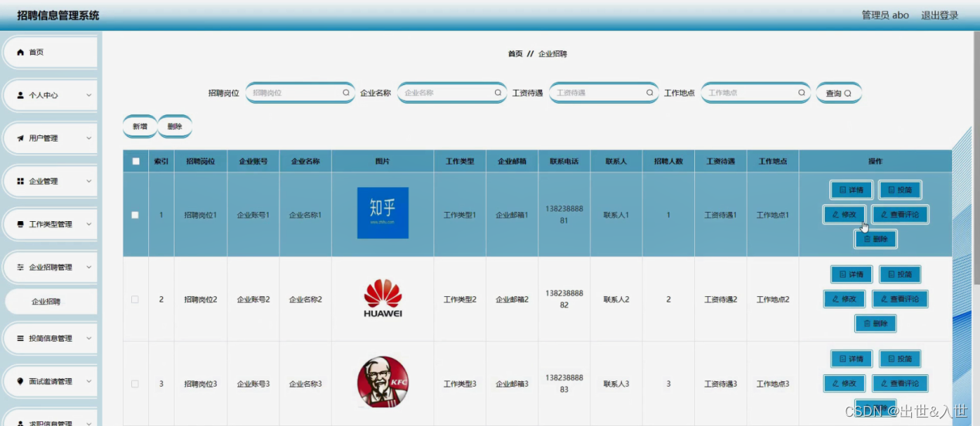The image size is (980, 426).
Task: Click search icon inside 企业名称 field
Action: pos(498,93)
